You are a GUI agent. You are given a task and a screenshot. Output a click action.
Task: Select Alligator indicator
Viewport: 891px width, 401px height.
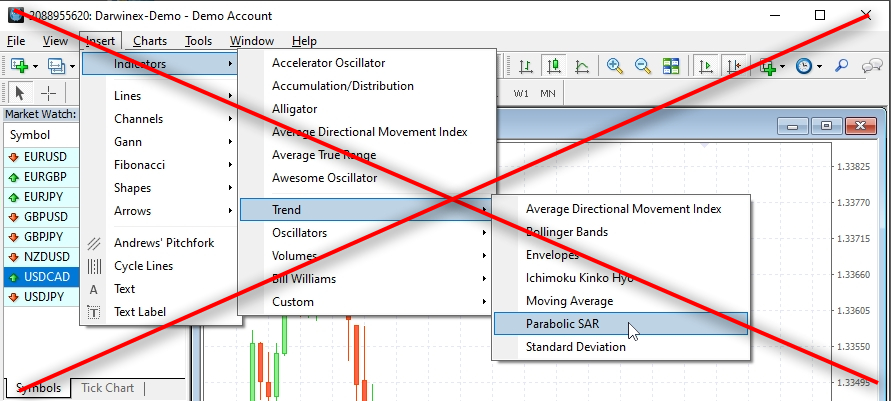point(367,109)
